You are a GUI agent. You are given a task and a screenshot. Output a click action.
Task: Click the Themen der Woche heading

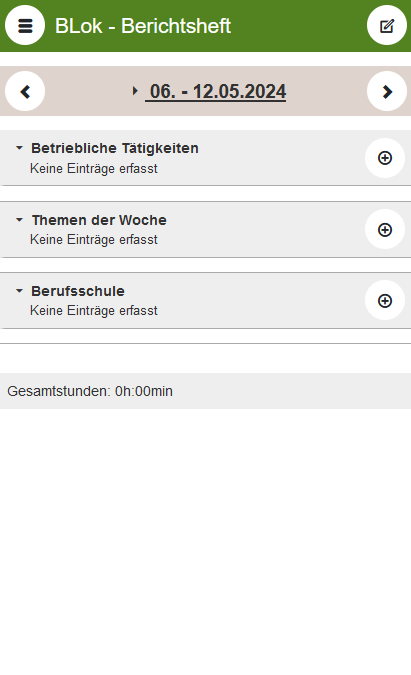pos(99,220)
